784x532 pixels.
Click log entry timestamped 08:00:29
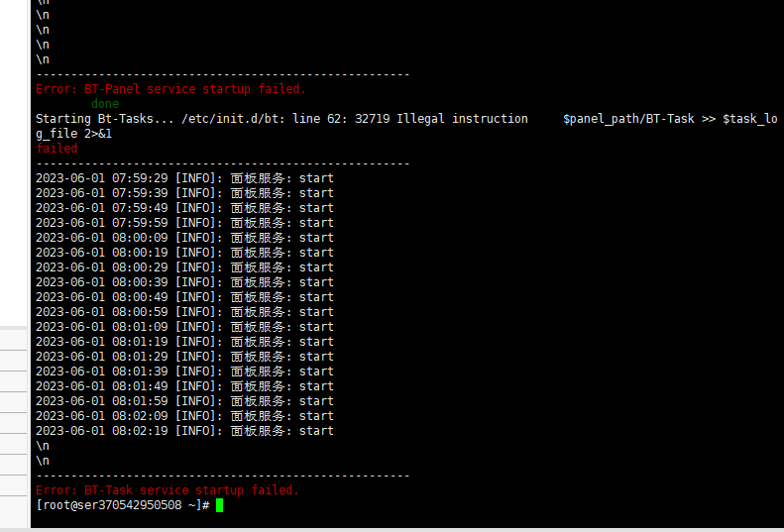[184, 267]
